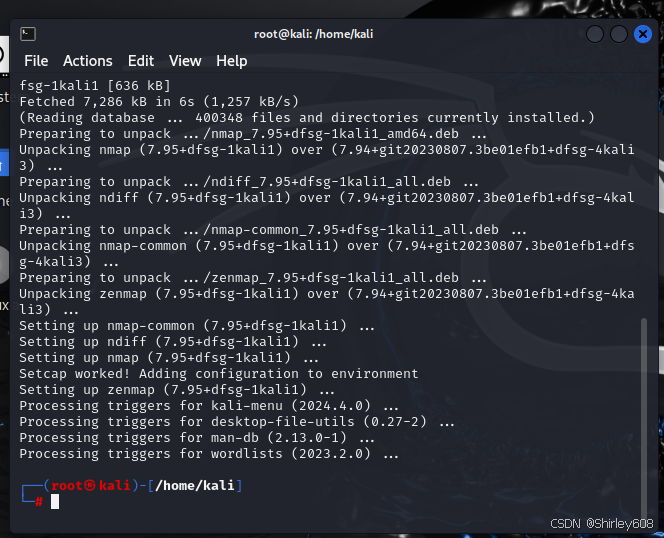Click 'Setting up zenmap' line

tap(177, 390)
